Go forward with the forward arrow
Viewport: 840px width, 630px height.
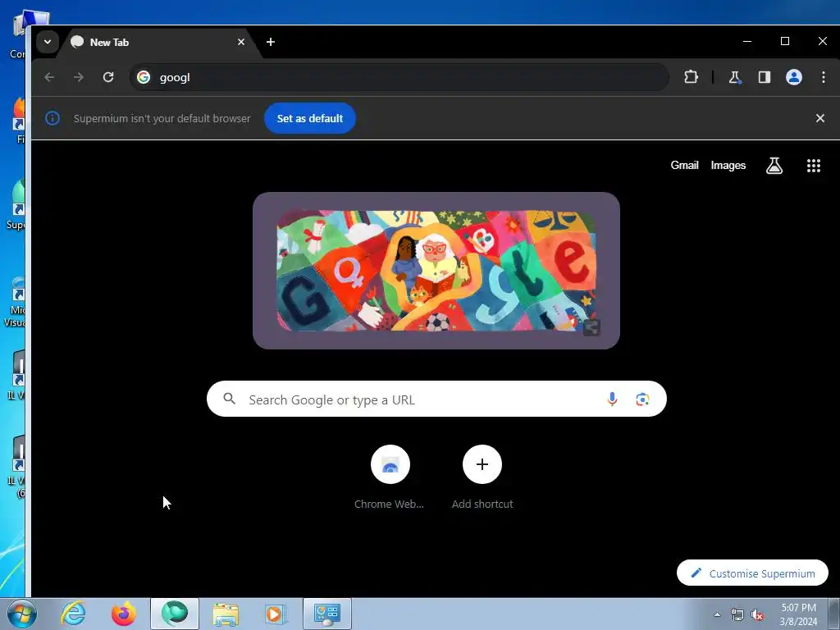(x=79, y=77)
